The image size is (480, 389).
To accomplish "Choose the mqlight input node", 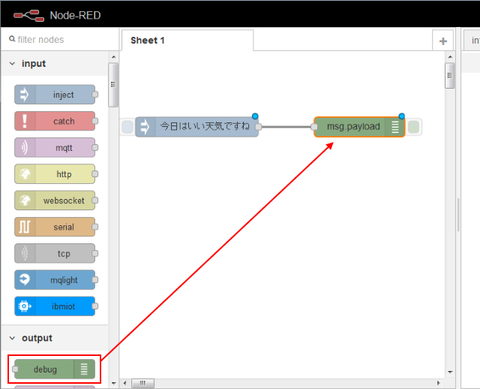I will [x=55, y=280].
